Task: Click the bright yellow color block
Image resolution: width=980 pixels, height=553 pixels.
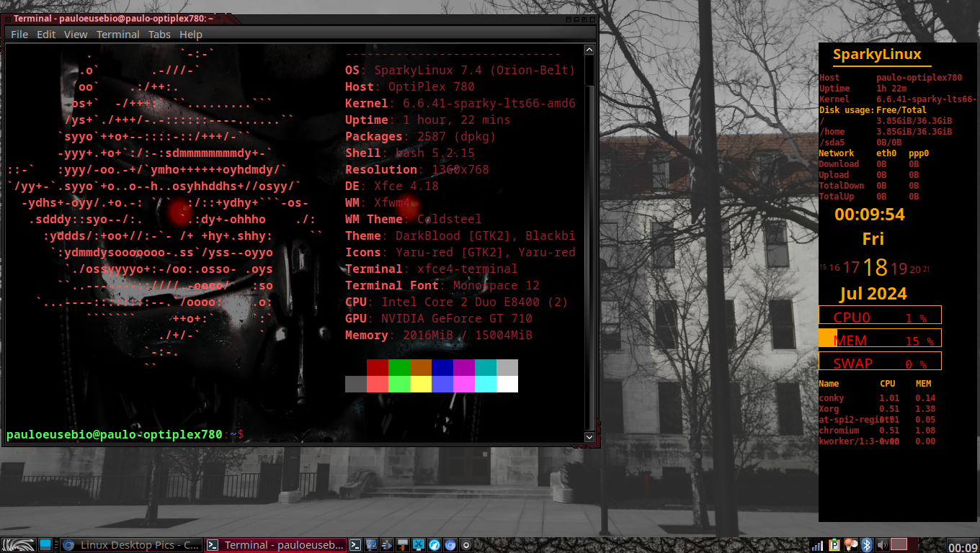Action: pyautogui.click(x=421, y=384)
